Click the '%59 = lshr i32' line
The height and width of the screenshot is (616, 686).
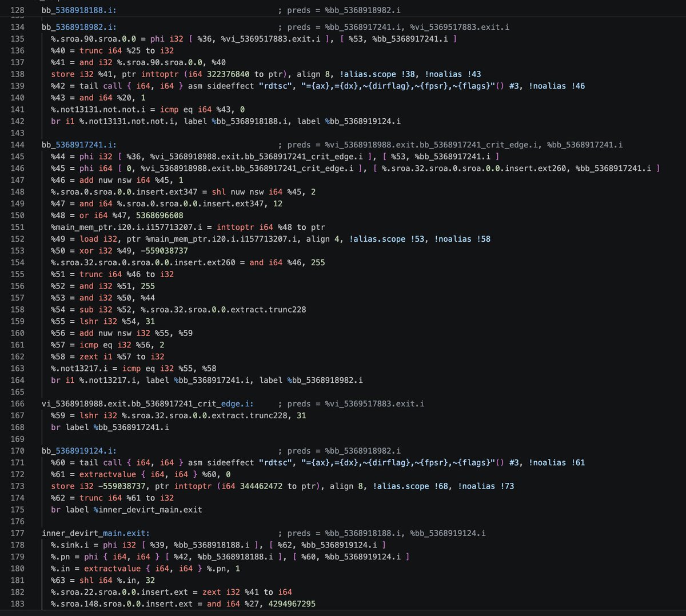(178, 415)
